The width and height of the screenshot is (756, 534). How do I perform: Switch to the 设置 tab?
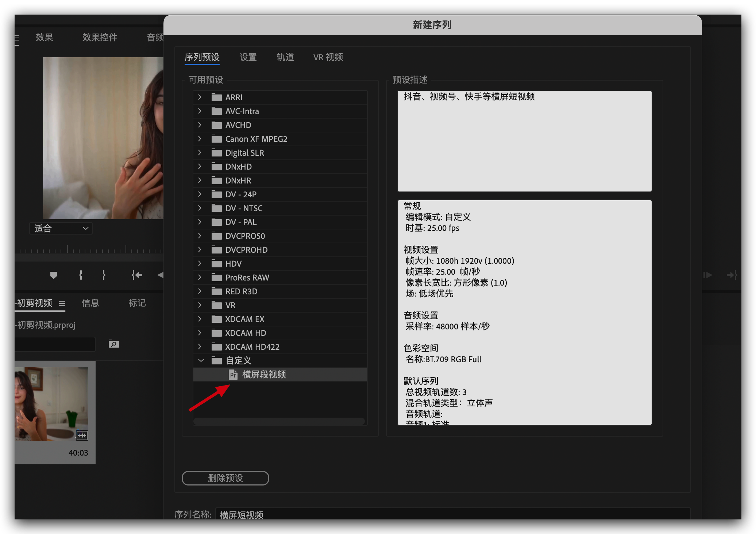point(248,57)
